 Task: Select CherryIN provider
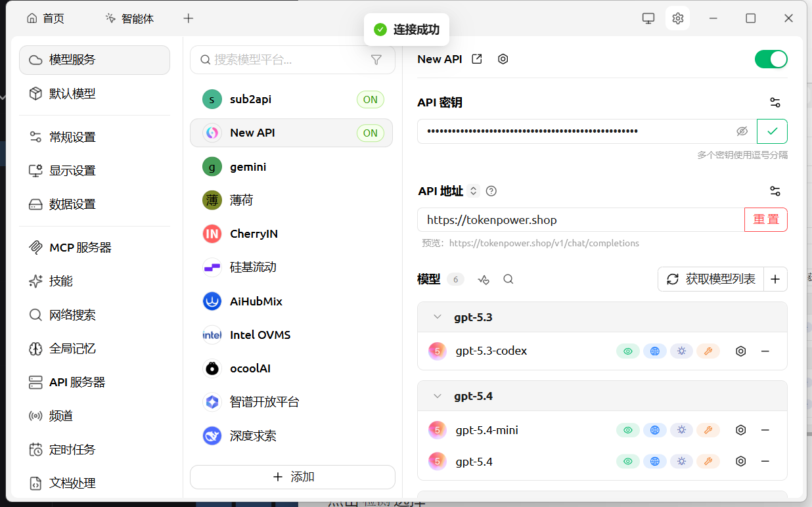pos(291,234)
